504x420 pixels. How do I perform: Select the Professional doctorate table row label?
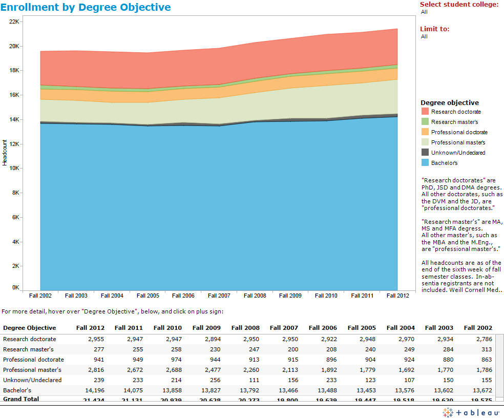coord(33,360)
